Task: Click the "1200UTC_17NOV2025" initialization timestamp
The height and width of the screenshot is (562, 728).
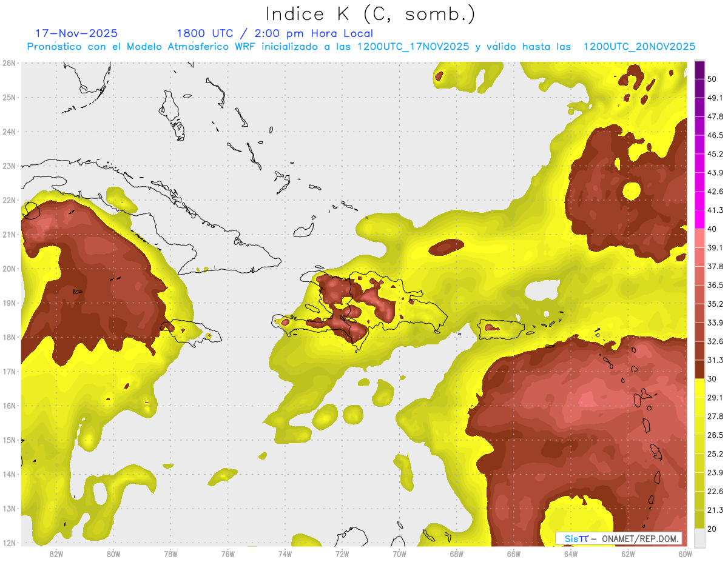Action: (413, 47)
